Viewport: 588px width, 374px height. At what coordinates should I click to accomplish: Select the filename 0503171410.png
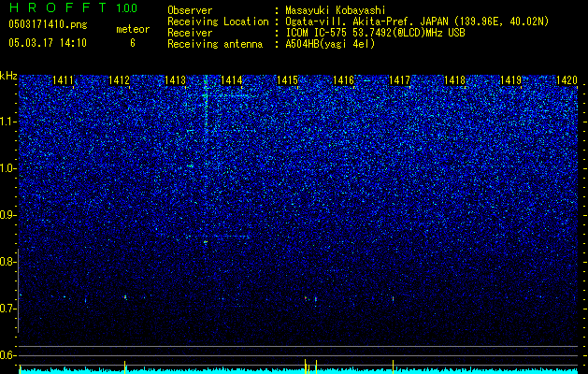pyautogui.click(x=48, y=25)
